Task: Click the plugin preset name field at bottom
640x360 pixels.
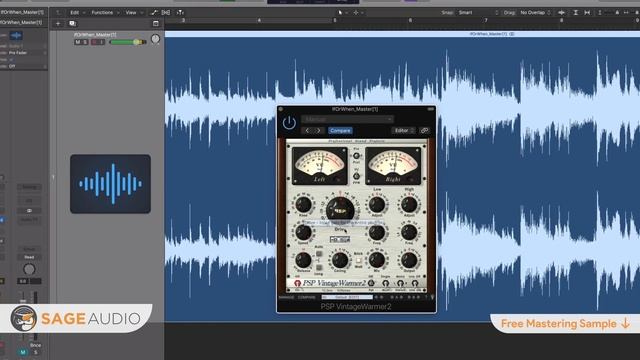Action: [x=347, y=297]
